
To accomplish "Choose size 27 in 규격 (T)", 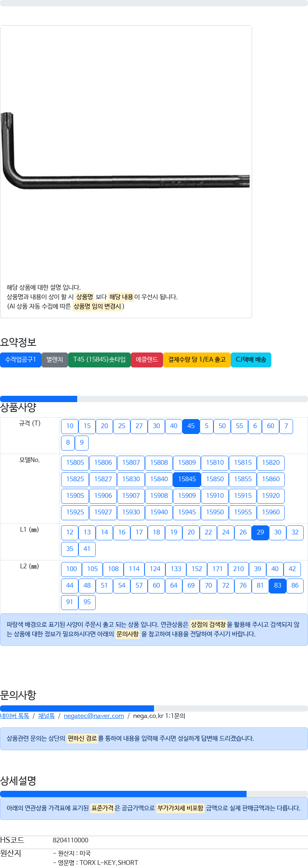I will tap(139, 426).
